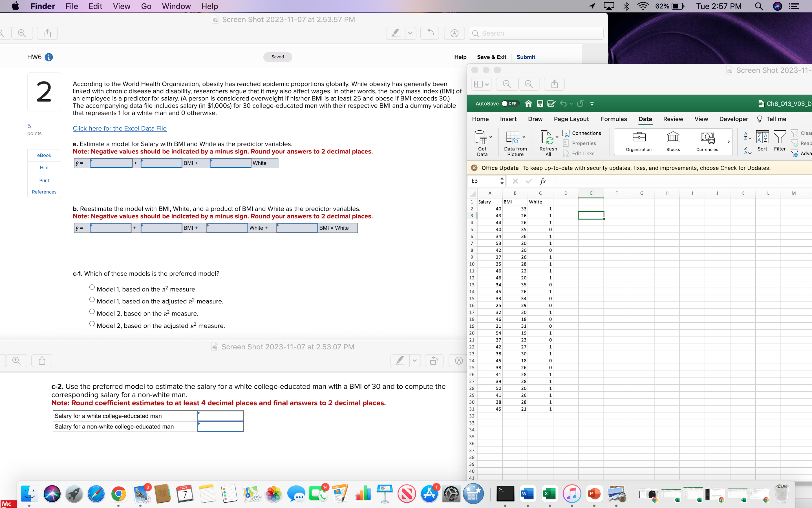Click the intercept input field in part a
The height and width of the screenshot is (508, 812).
pos(111,163)
